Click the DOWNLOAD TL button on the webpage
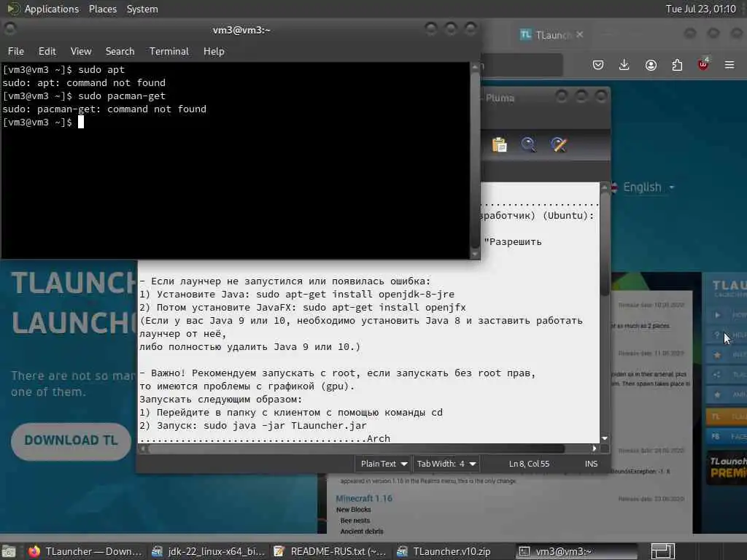This screenshot has height=560, width=747. tap(71, 440)
